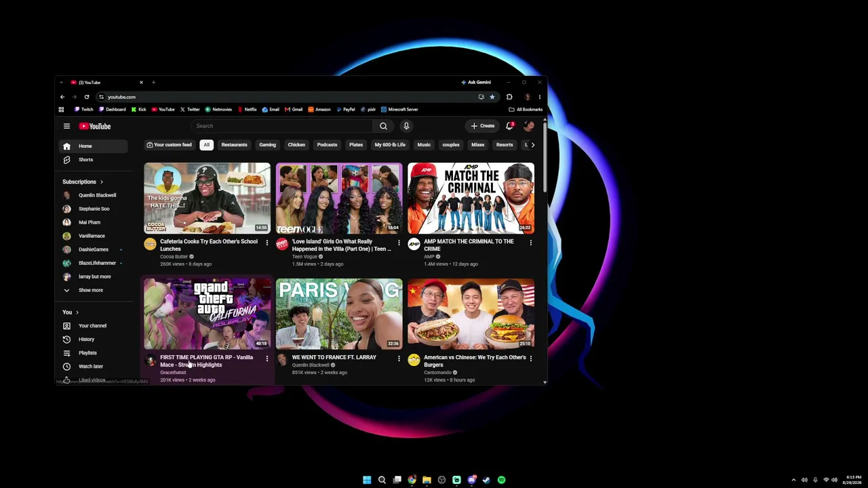Viewport: 868px width, 488px height.
Task: Open the Cantomando channel avatar
Action: pos(414,361)
